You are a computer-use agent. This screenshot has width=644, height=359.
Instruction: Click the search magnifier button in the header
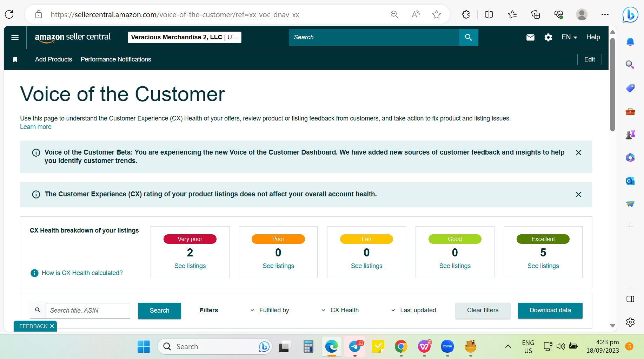tap(469, 37)
